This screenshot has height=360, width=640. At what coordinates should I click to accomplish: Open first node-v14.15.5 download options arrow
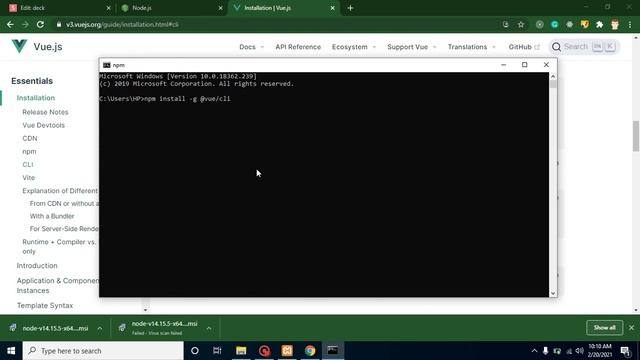pyautogui.click(x=100, y=328)
